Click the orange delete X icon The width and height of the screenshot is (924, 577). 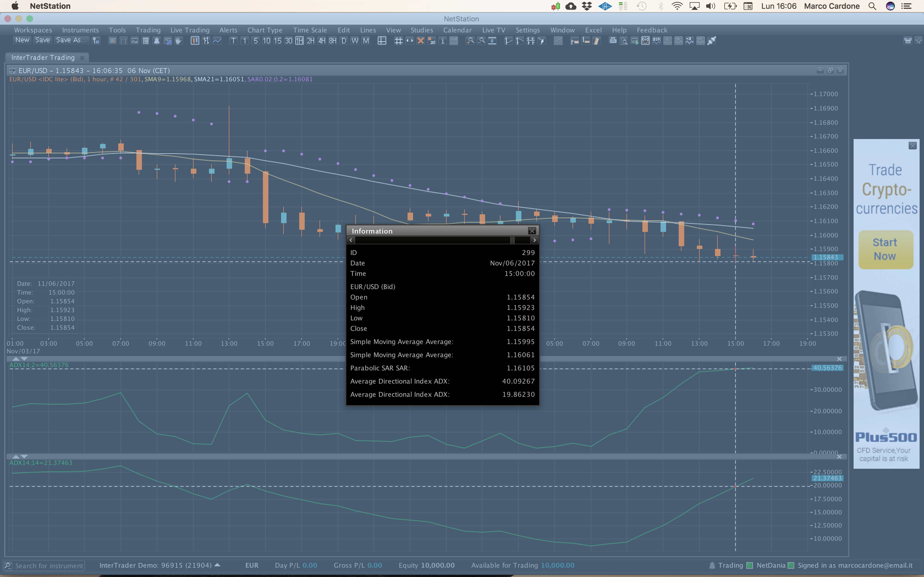click(420, 40)
